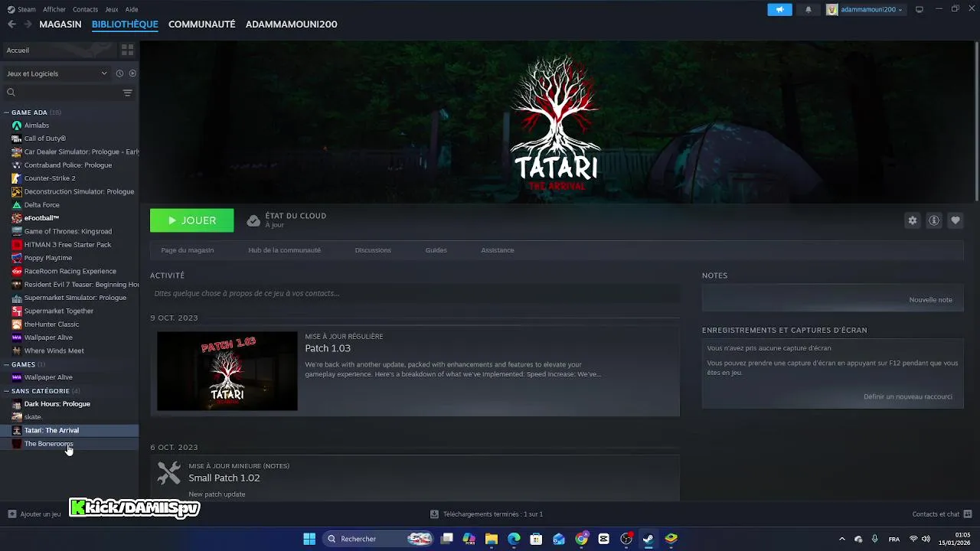Open game settings gear icon
Viewport: 980px width, 551px height.
click(x=913, y=220)
